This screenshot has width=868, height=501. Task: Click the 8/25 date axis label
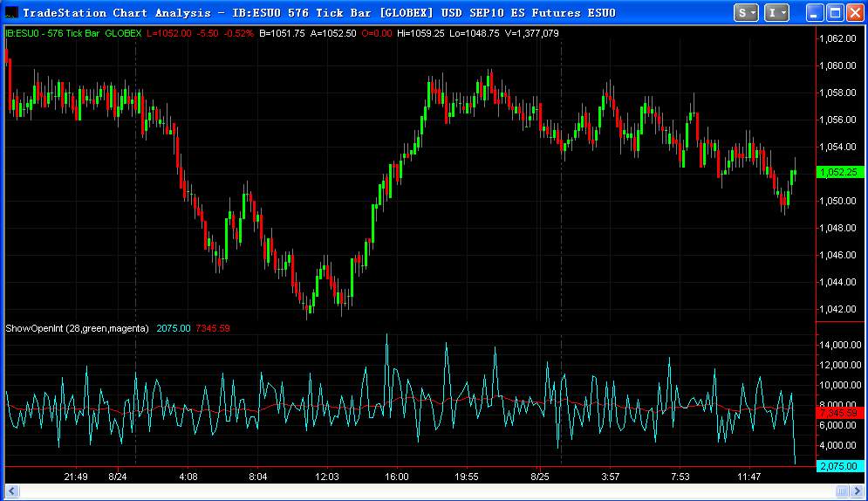point(540,477)
